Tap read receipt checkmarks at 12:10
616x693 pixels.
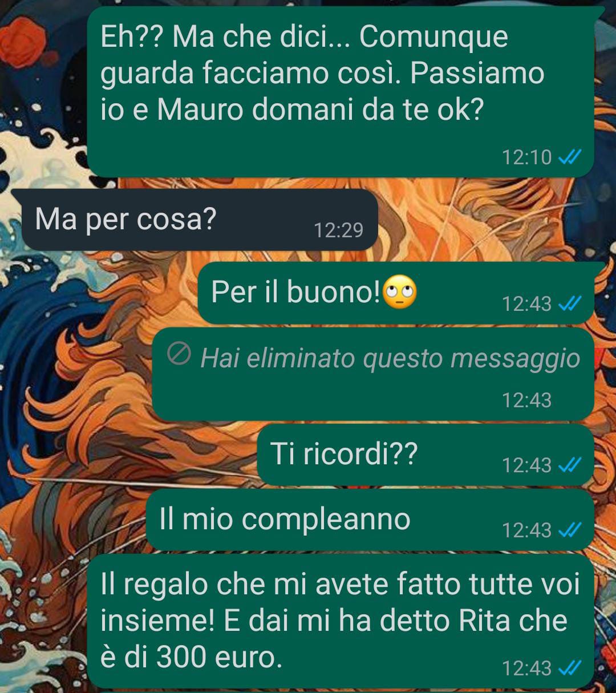point(569,157)
